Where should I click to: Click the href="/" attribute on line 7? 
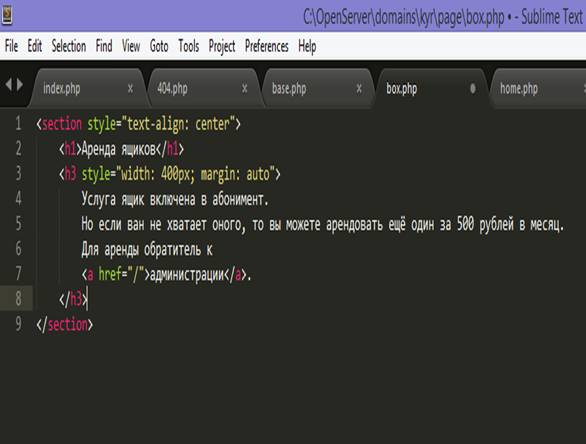click(x=121, y=274)
